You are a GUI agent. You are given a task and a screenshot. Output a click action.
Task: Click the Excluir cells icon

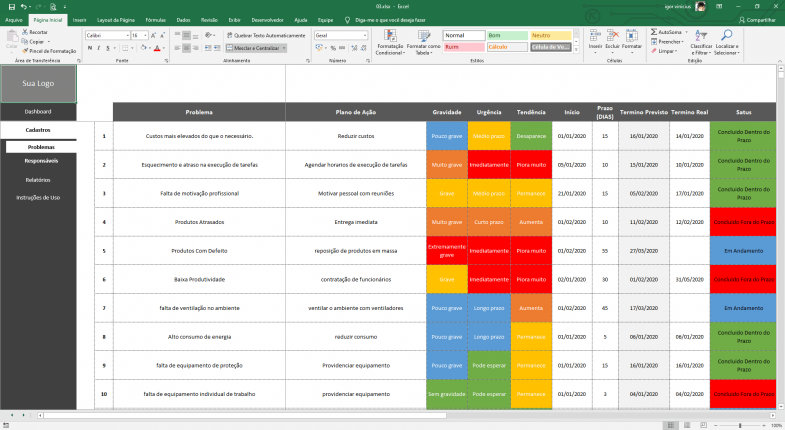pyautogui.click(x=613, y=36)
